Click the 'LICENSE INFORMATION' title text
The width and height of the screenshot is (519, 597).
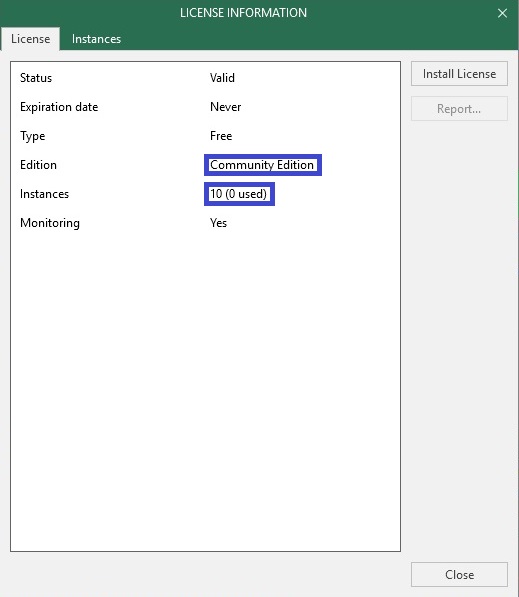pyautogui.click(x=243, y=13)
